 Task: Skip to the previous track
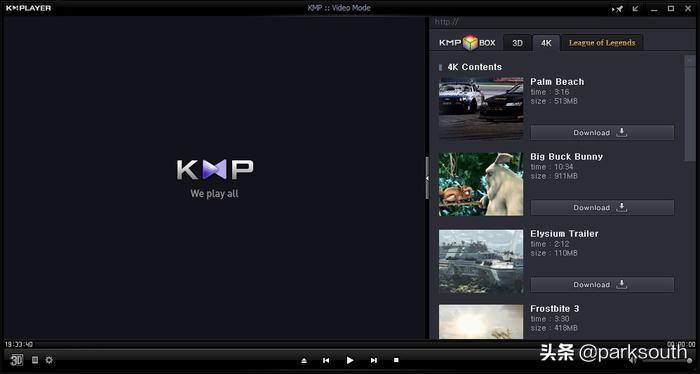326,360
